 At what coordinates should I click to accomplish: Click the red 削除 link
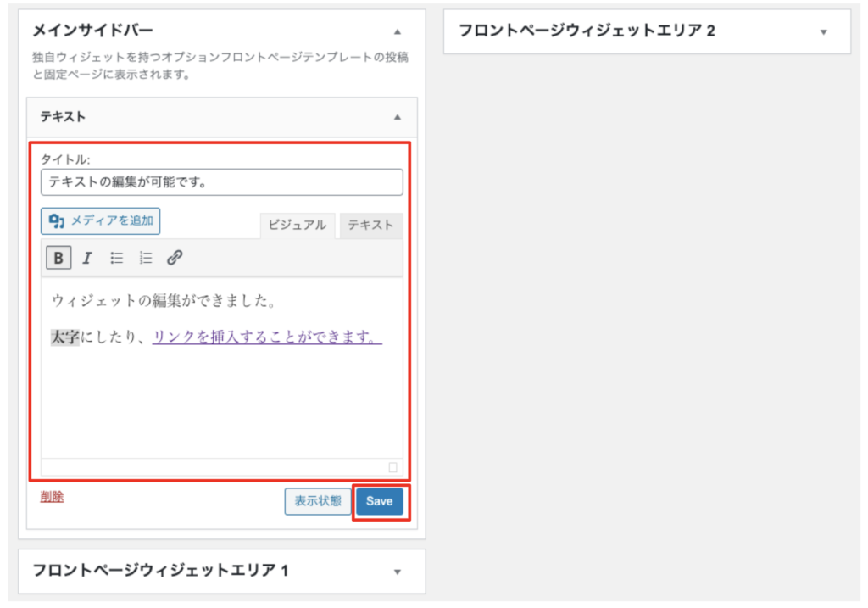[x=52, y=497]
